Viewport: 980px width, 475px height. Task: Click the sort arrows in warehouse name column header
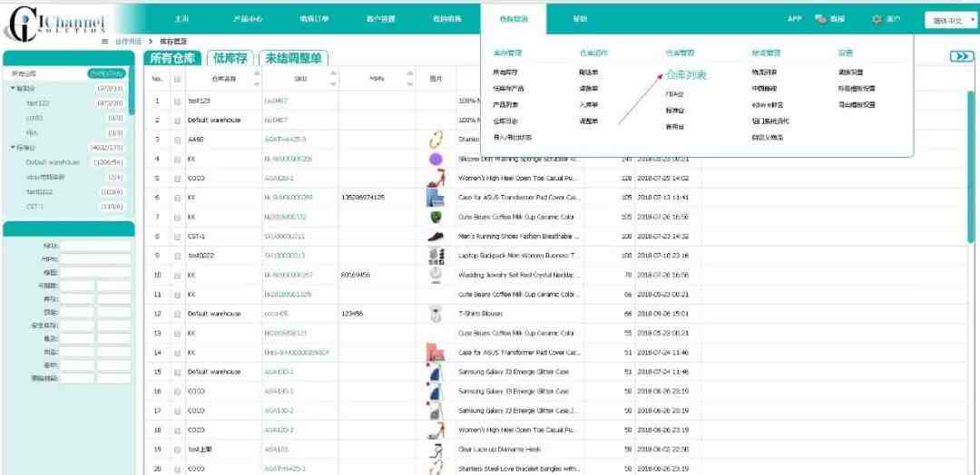[x=256, y=79]
